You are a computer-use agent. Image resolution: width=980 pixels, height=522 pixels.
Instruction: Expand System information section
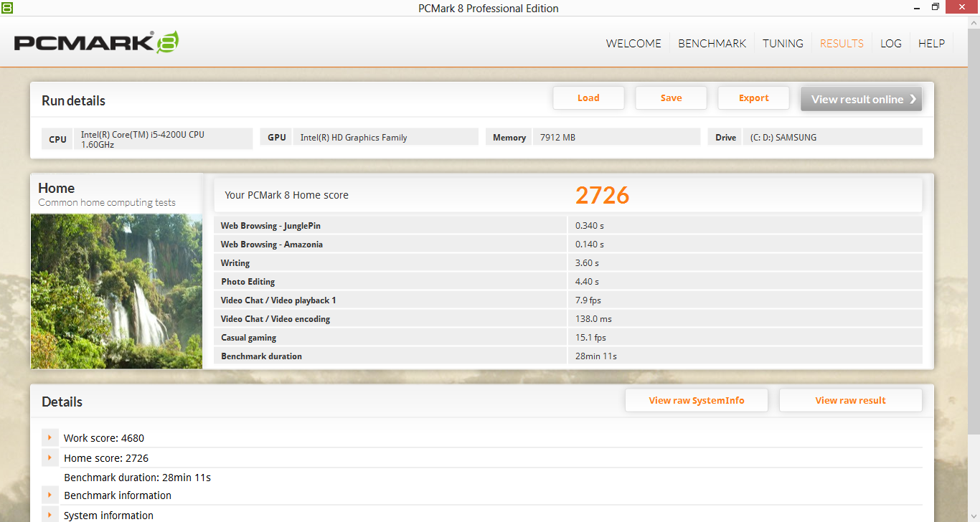coord(50,515)
